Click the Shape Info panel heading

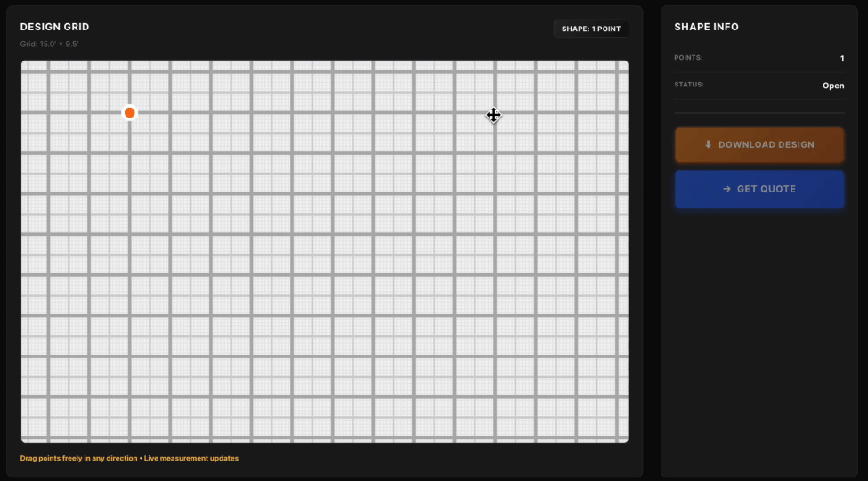706,27
